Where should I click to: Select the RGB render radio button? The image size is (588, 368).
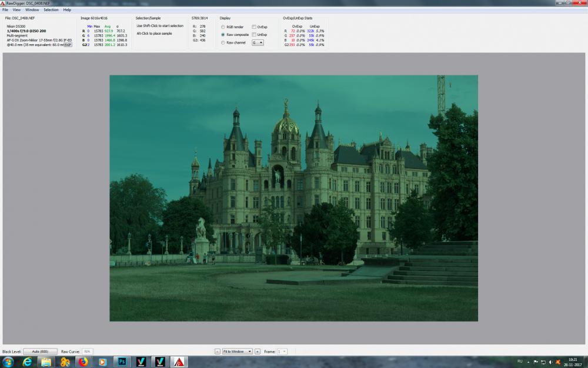coord(223,27)
